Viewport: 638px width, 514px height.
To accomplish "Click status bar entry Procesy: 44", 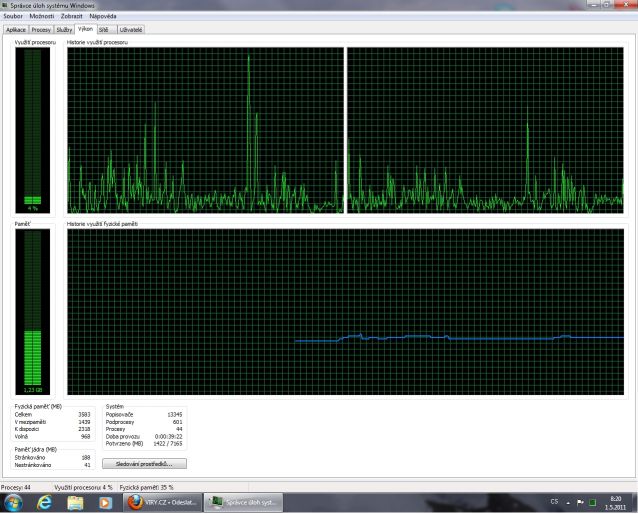I will [15, 487].
